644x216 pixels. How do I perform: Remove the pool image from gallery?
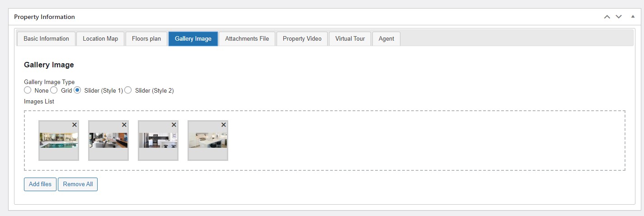coord(75,125)
